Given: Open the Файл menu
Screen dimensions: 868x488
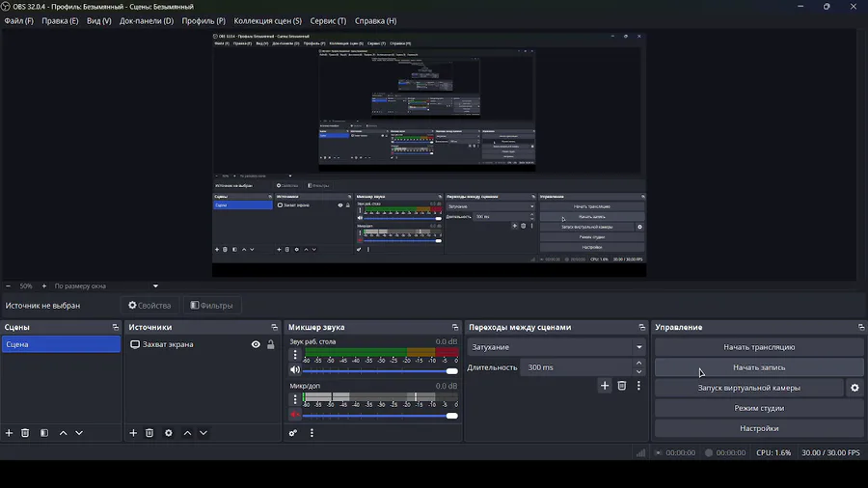Looking at the screenshot, I should tap(19, 21).
